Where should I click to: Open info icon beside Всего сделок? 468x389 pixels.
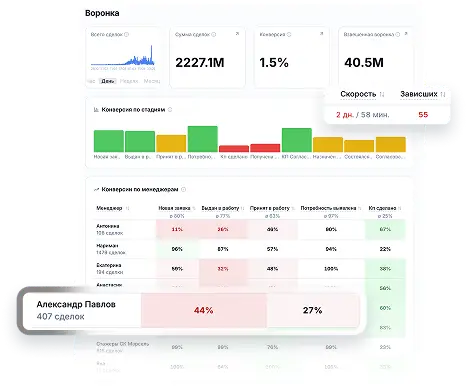[126, 34]
